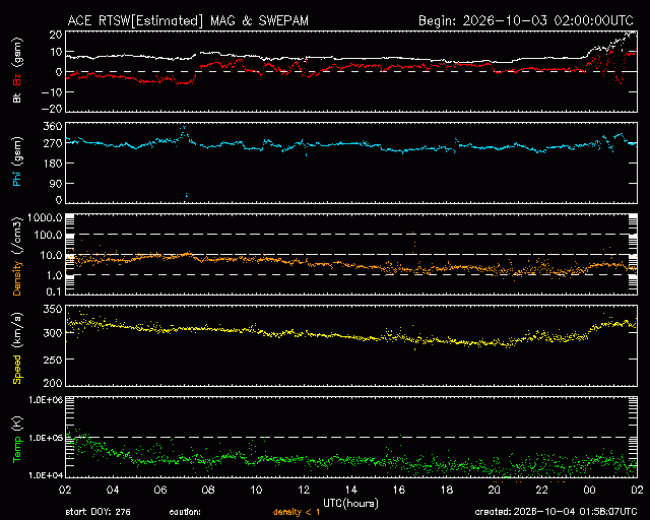Click the caution: label at bottom
This screenshot has height=520, width=650.
coord(185,512)
